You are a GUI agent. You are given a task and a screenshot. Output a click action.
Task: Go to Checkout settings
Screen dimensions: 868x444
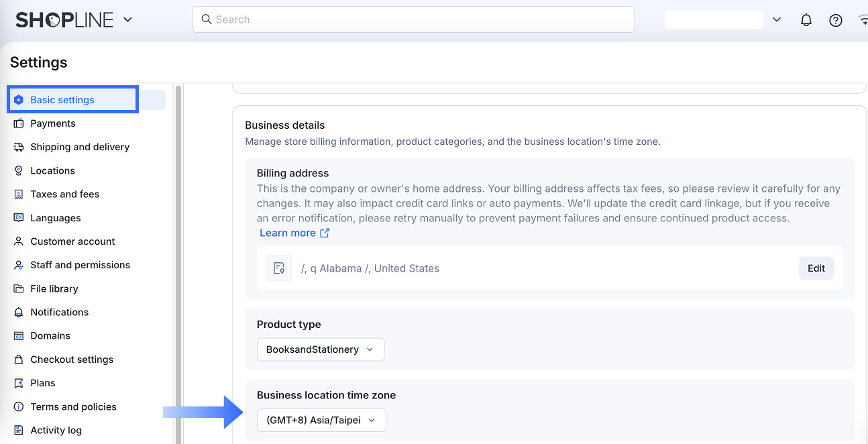pyautogui.click(x=72, y=359)
